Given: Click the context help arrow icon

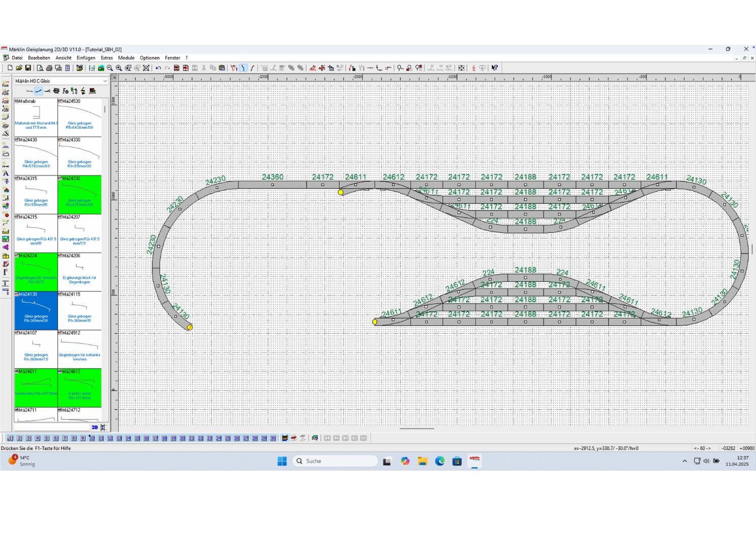Looking at the screenshot, I should coord(494,68).
